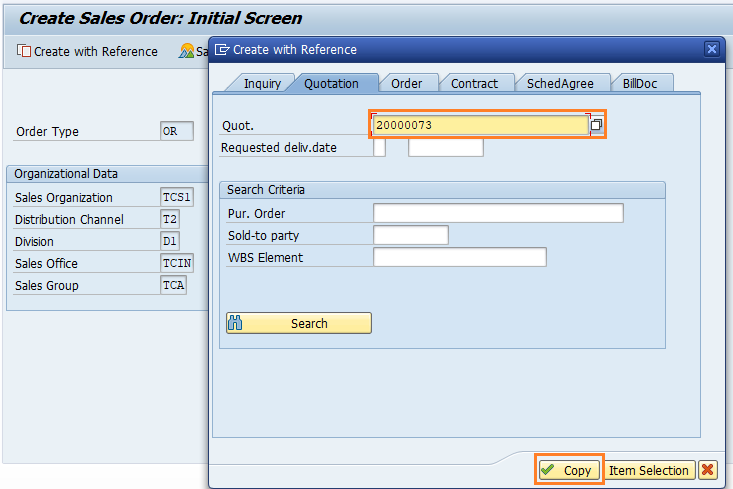The height and width of the screenshot is (489, 733).
Task: Go to the SchedAgree tab
Action: (560, 83)
